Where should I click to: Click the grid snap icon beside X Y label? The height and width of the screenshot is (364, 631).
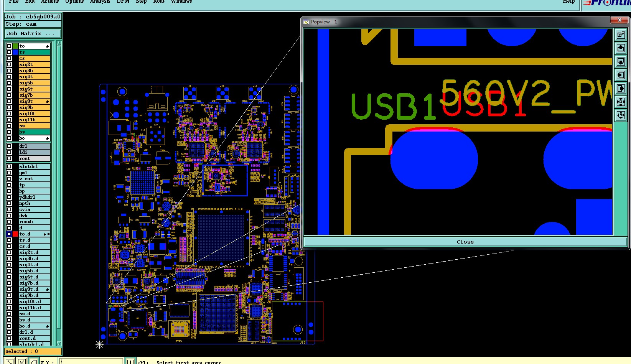point(34,361)
